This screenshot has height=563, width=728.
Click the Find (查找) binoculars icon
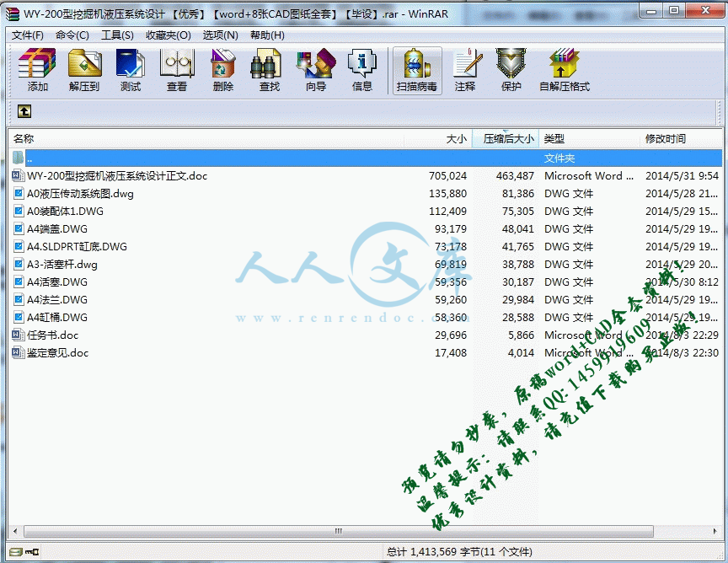coord(266,63)
